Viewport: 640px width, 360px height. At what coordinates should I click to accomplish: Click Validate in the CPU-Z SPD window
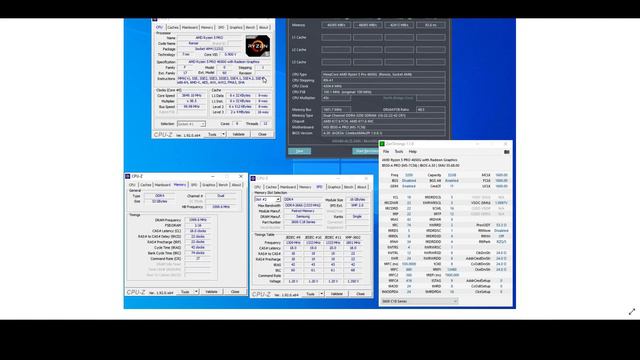337,294
